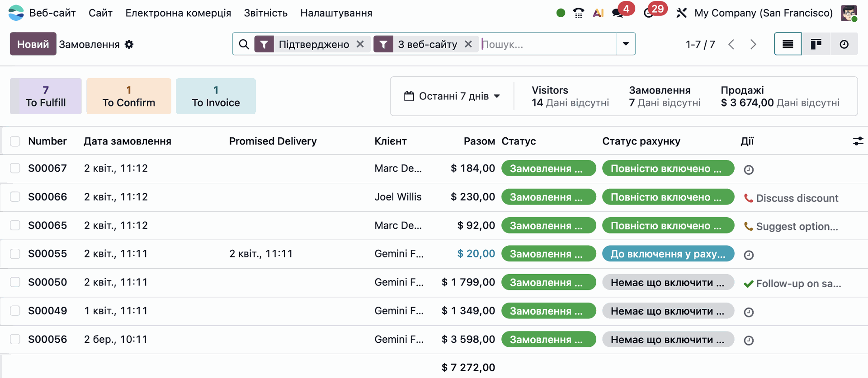Image resolution: width=868 pixels, height=378 pixels.
Task: Tick the checkbox for order S00067
Action: click(15, 168)
